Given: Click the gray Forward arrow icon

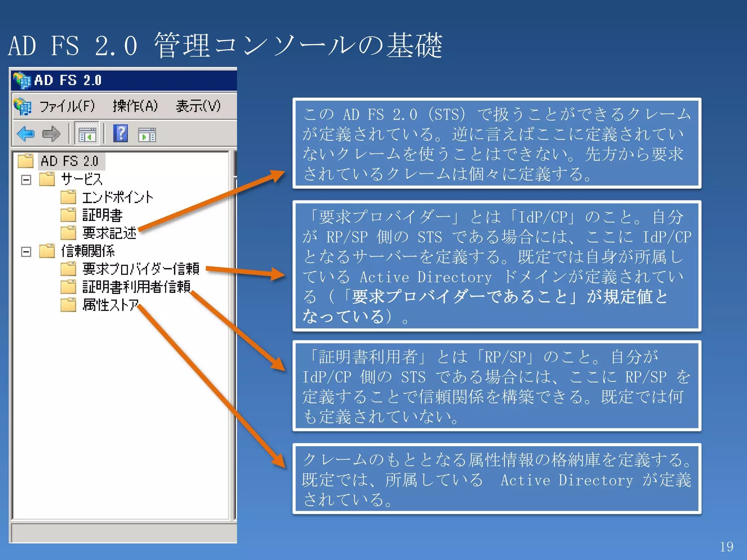Looking at the screenshot, I should click(x=51, y=134).
